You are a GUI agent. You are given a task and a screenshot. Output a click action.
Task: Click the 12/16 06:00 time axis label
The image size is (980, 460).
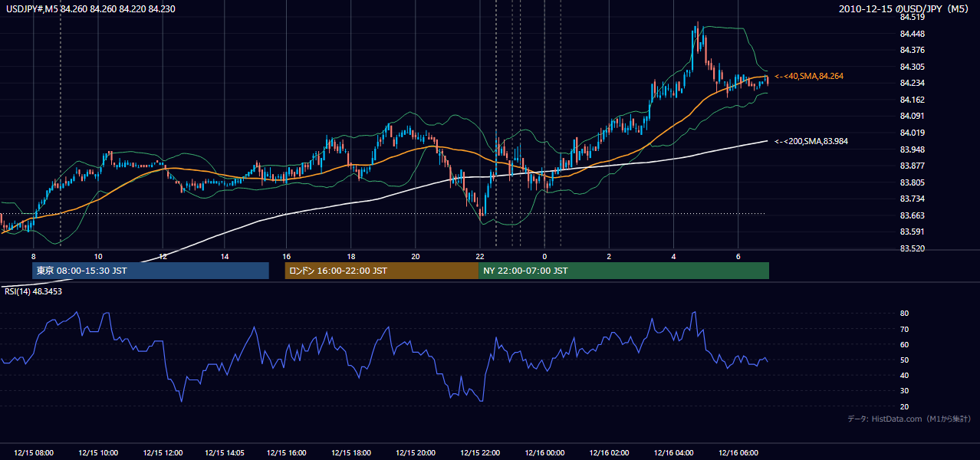pos(738,453)
